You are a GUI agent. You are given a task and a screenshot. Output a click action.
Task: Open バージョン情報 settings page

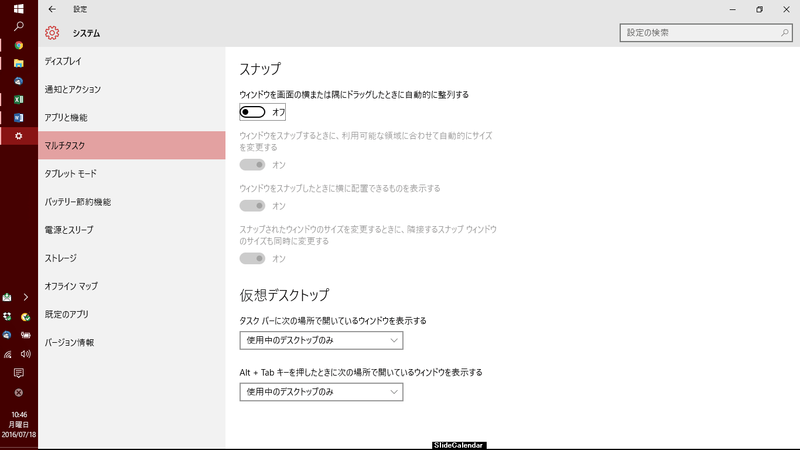pos(132,342)
